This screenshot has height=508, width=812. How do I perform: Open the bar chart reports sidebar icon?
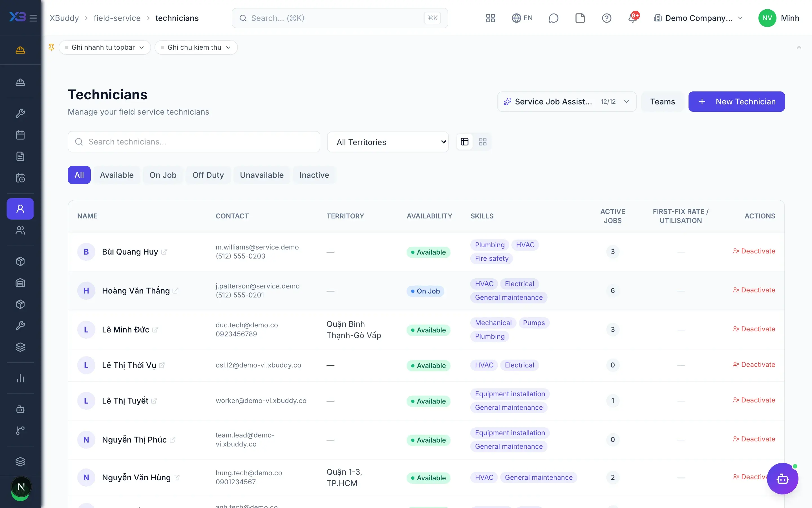click(x=20, y=378)
